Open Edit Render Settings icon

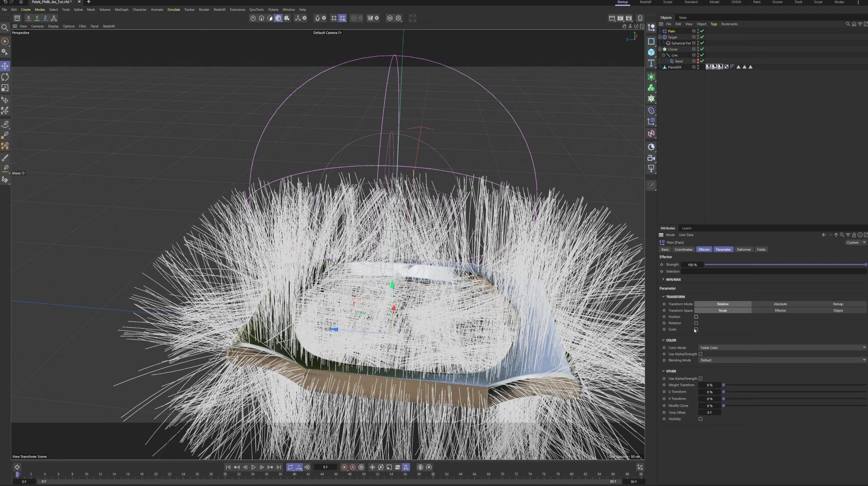coord(629,18)
